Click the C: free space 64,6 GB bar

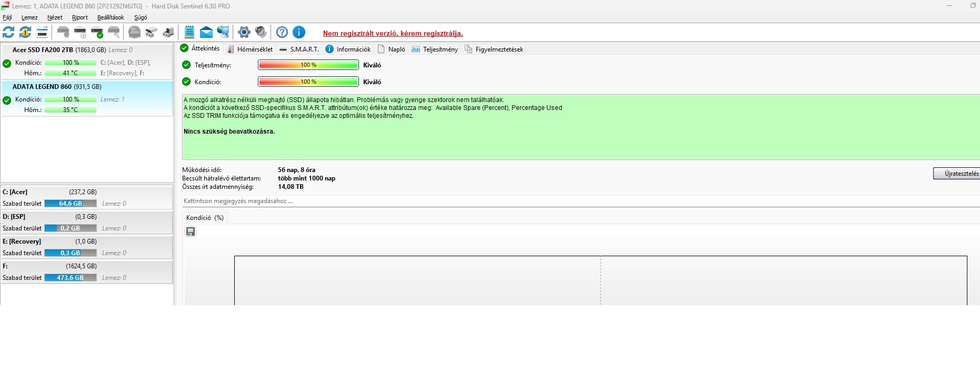71,204
